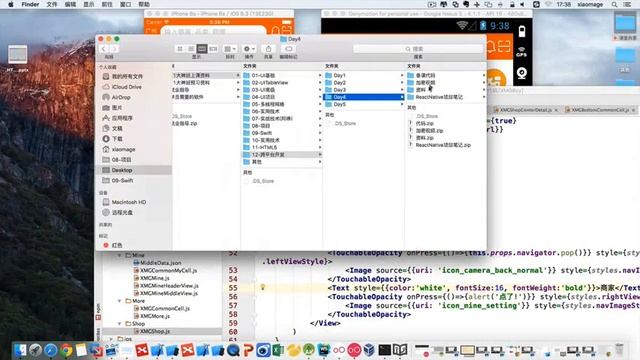Open the arrange-by dropdown in Finder toolbar

coord(230,49)
